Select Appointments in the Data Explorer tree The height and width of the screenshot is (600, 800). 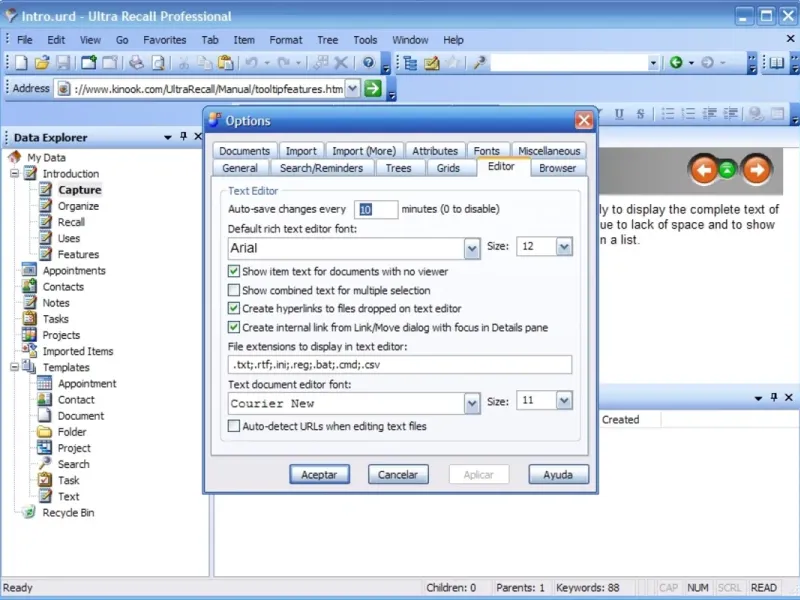pyautogui.click(x=74, y=270)
